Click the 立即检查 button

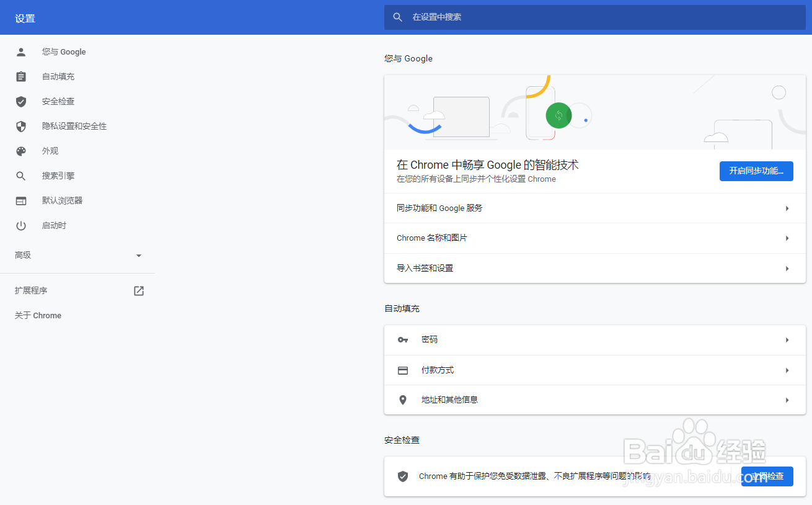[767, 476]
